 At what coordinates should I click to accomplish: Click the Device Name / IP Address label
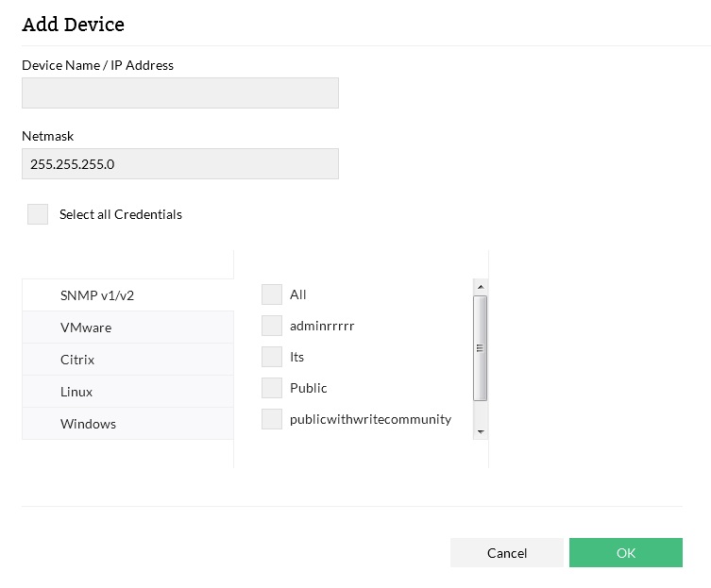pyautogui.click(x=98, y=65)
